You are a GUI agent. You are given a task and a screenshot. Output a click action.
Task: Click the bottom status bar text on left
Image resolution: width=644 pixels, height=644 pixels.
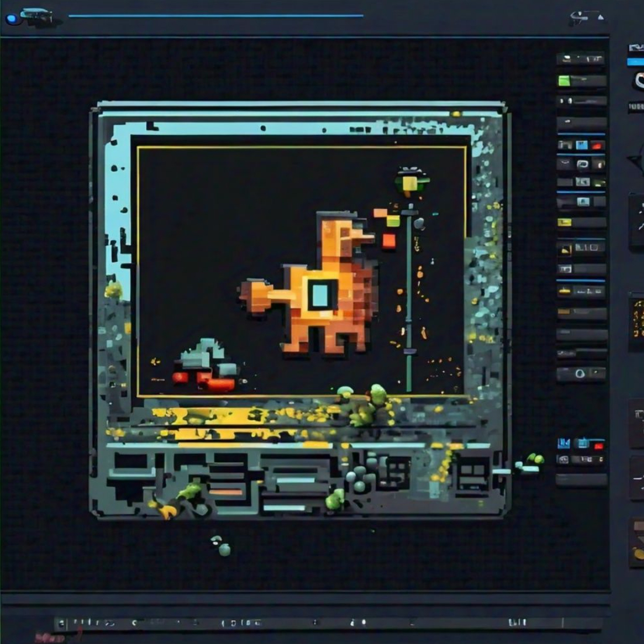88,623
